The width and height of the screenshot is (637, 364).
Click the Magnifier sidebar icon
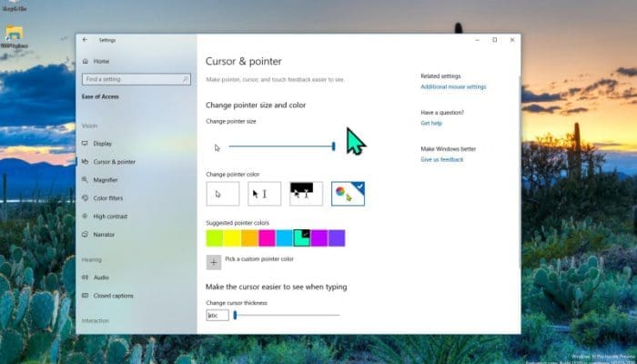coord(85,179)
